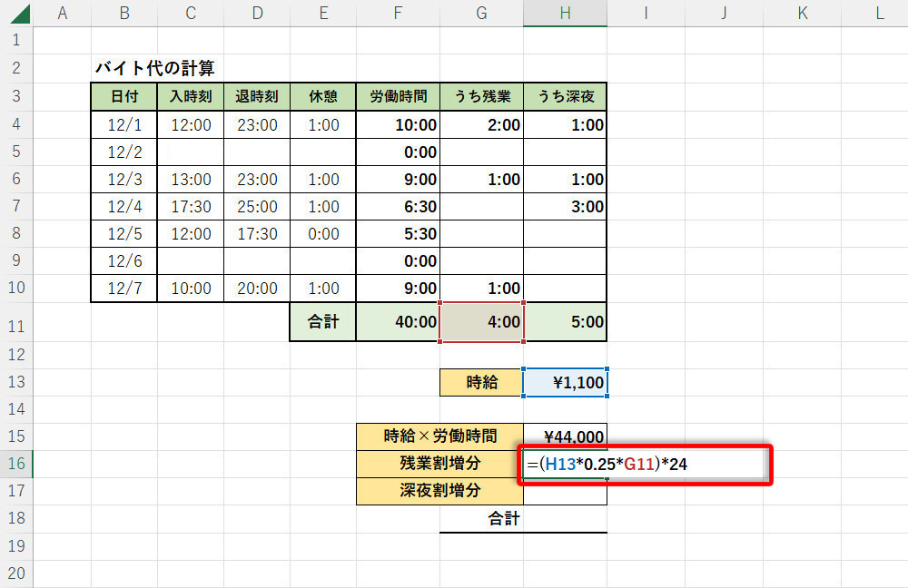
Task: Select the 退時刻 header cell
Action: click(x=257, y=96)
